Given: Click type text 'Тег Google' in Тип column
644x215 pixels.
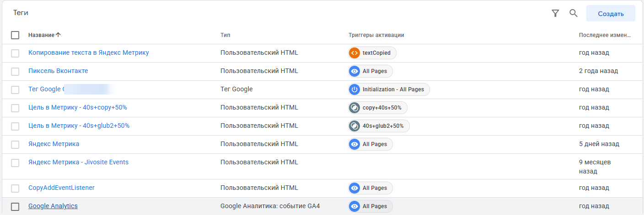Looking at the screenshot, I should tap(236, 89).
